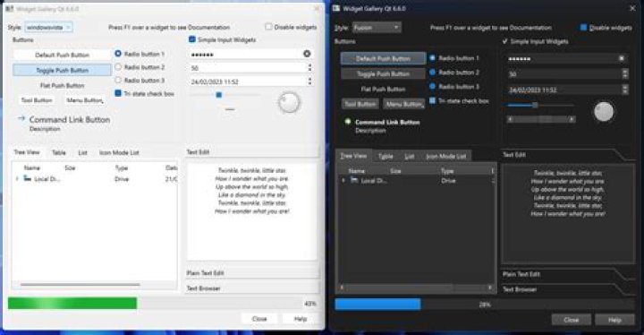Select Radio button 2 in light window
The height and width of the screenshot is (335, 644).
[x=118, y=66]
